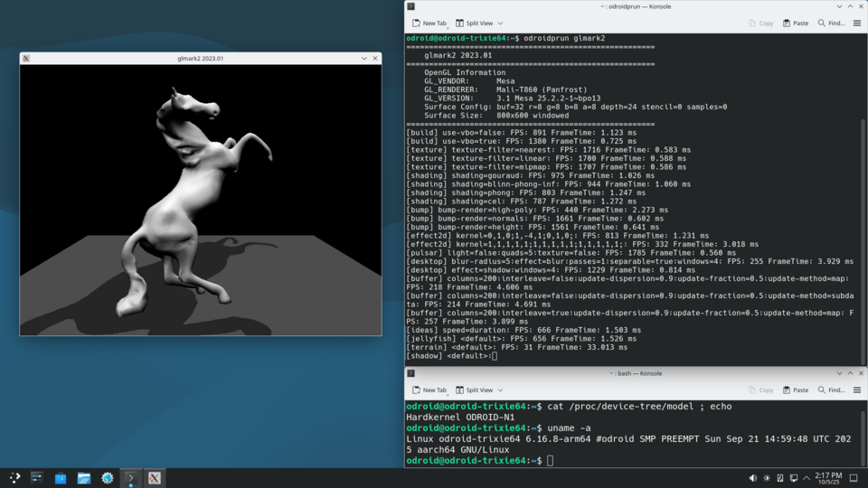
Task: Open the volume control tray icon
Action: [x=753, y=477]
